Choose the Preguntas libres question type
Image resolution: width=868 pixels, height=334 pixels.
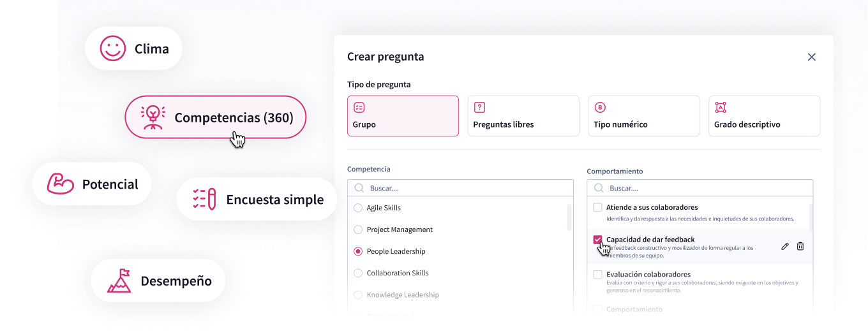tap(523, 116)
